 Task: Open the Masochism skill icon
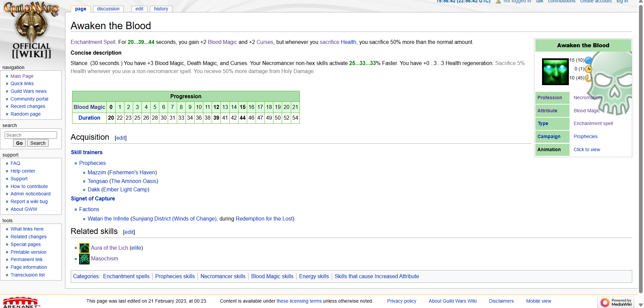pyautogui.click(x=84, y=259)
